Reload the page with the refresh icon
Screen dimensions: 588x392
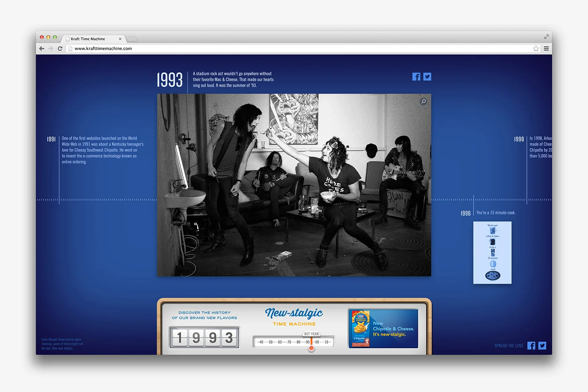pyautogui.click(x=60, y=48)
